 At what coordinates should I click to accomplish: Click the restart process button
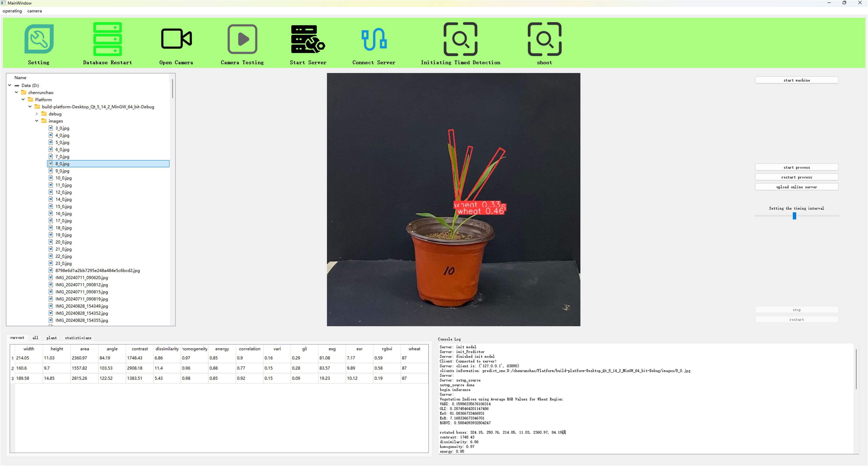point(797,177)
